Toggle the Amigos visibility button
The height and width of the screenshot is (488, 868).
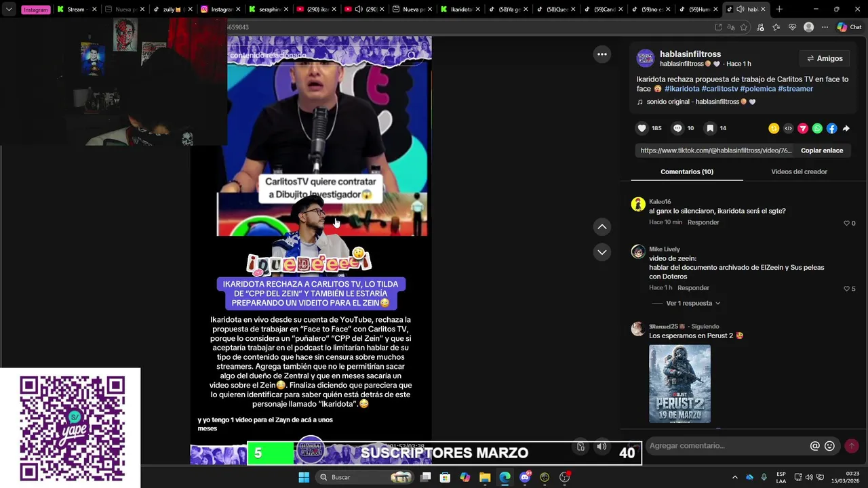825,59
